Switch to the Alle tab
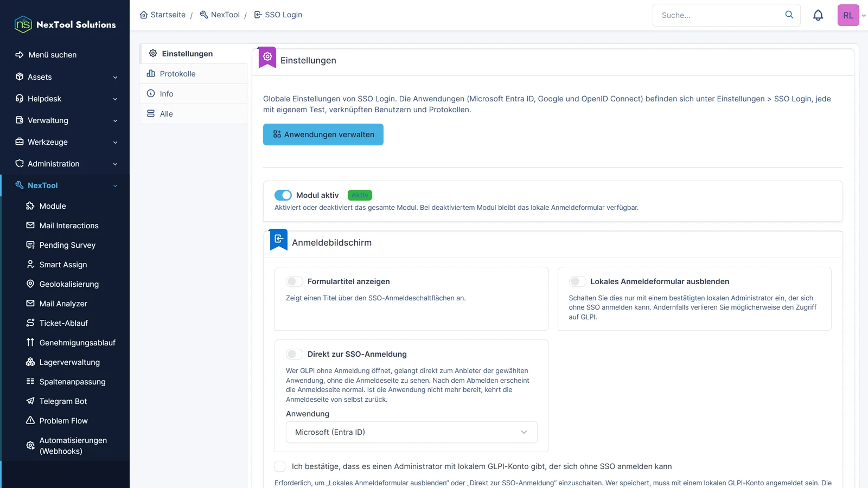The height and width of the screenshot is (488, 868). pyautogui.click(x=193, y=114)
